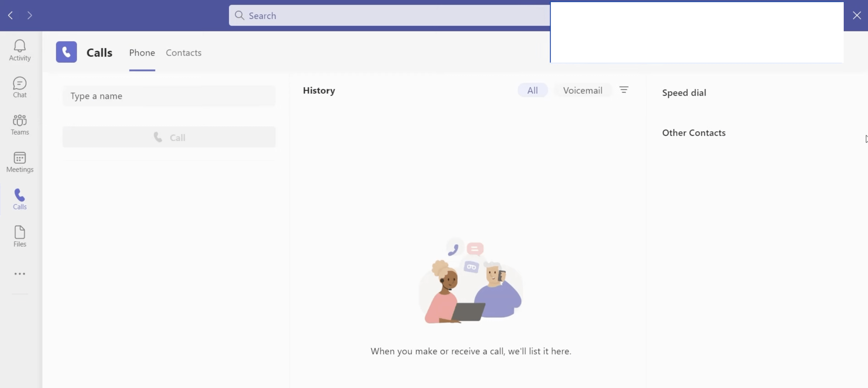Image resolution: width=868 pixels, height=388 pixels.
Task: Navigate back with the left arrow
Action: 10,15
